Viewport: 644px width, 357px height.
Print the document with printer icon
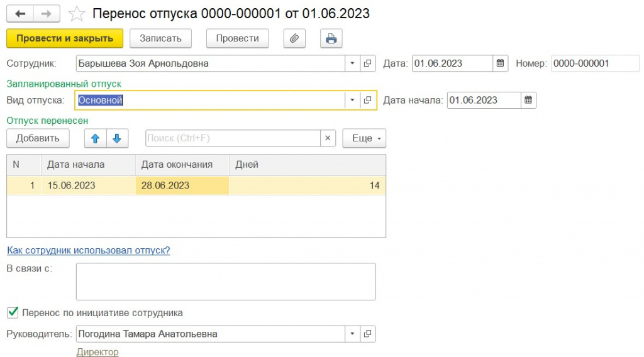tap(331, 38)
